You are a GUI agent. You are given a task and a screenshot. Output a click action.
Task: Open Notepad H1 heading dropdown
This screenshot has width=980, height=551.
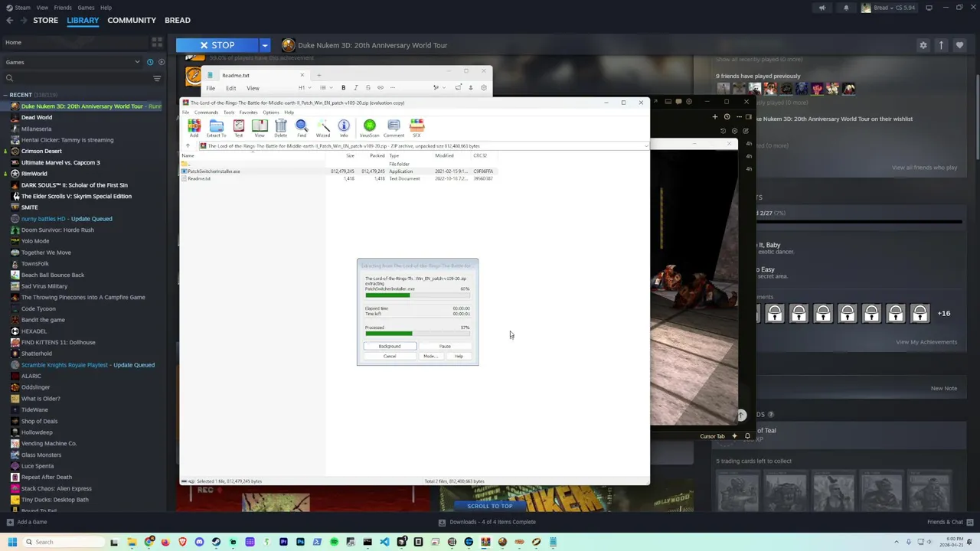[305, 88]
